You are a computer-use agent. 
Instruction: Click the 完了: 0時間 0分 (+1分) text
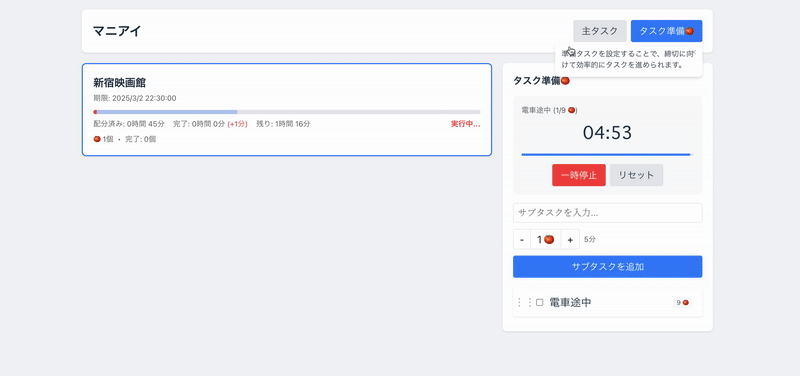[x=210, y=124]
